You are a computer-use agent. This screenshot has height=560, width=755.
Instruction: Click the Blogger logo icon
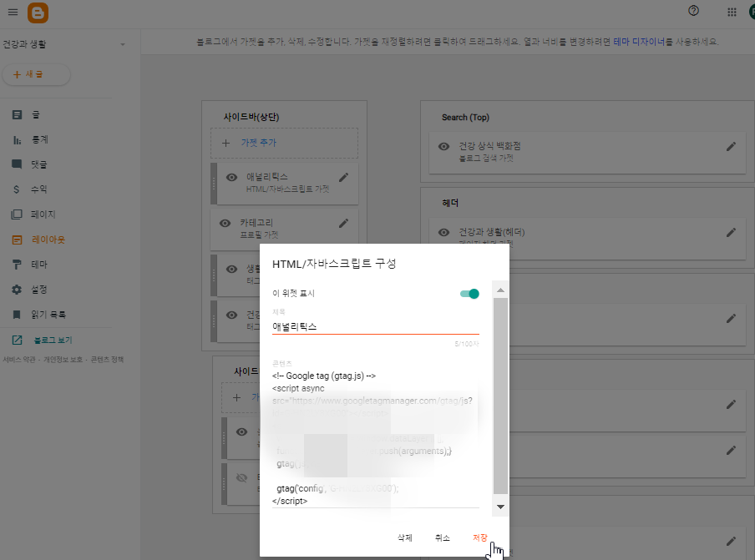37,13
